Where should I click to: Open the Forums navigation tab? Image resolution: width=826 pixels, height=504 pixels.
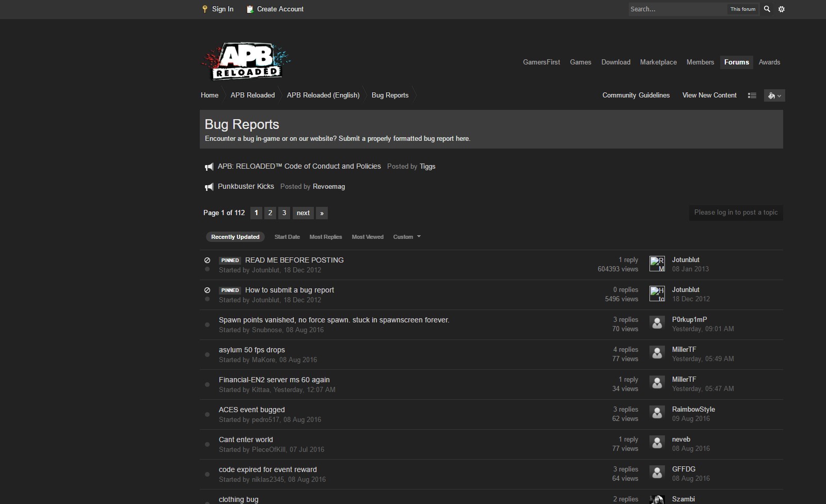737,62
